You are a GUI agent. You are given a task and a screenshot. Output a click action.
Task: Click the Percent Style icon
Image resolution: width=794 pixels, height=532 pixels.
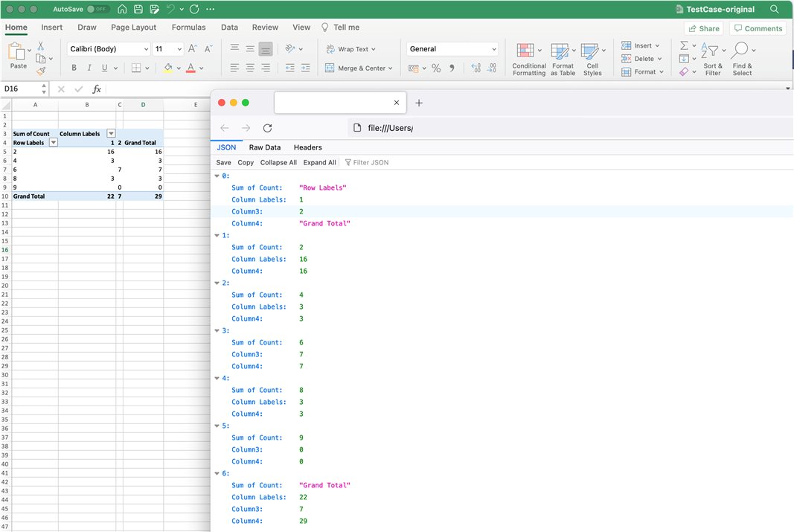[x=436, y=68]
